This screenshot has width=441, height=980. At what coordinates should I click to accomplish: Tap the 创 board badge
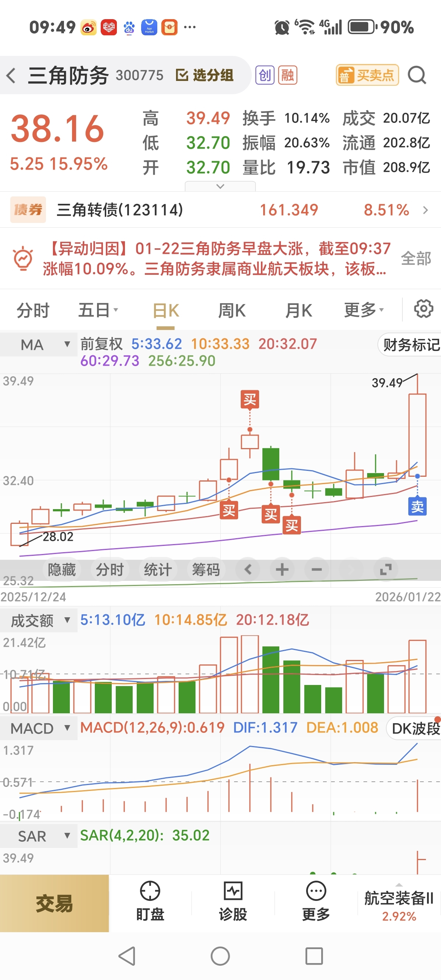265,75
